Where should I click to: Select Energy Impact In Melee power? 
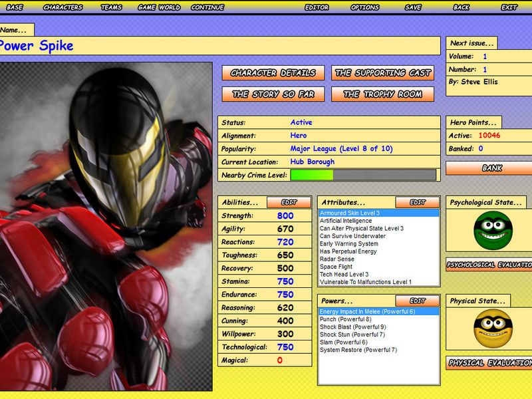click(x=378, y=311)
